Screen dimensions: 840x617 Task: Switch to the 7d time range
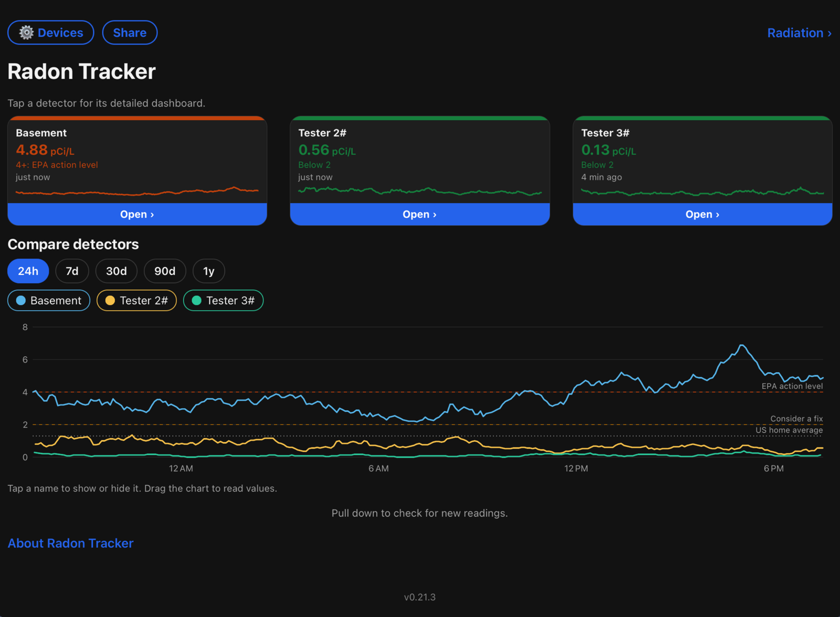[x=72, y=271]
